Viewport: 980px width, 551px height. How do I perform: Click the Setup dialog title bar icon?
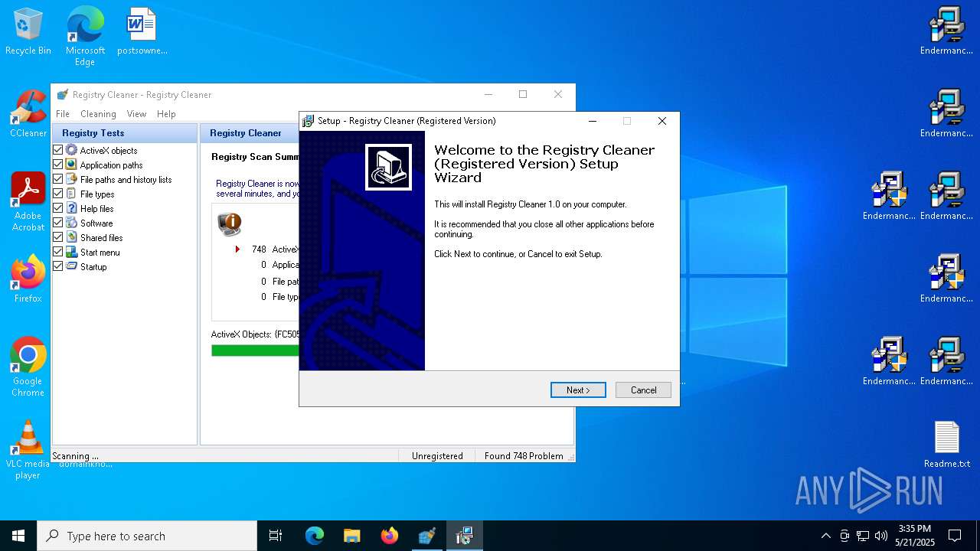pyautogui.click(x=308, y=121)
